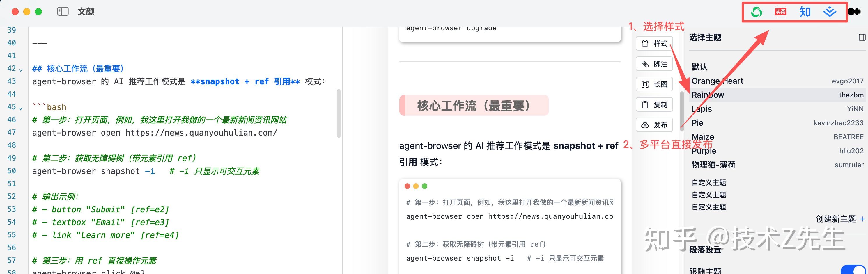The width and height of the screenshot is (868, 274).
Task: Select the Rainbow theme
Action: (x=708, y=95)
